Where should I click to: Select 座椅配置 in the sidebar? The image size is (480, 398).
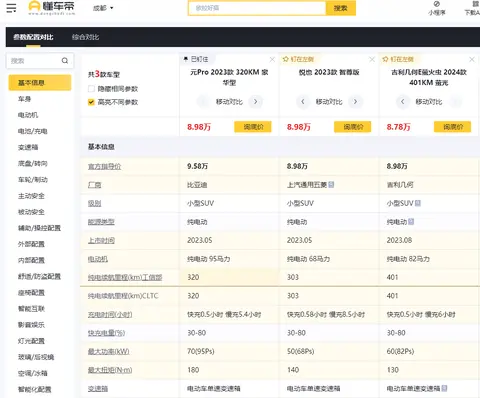(x=31, y=293)
